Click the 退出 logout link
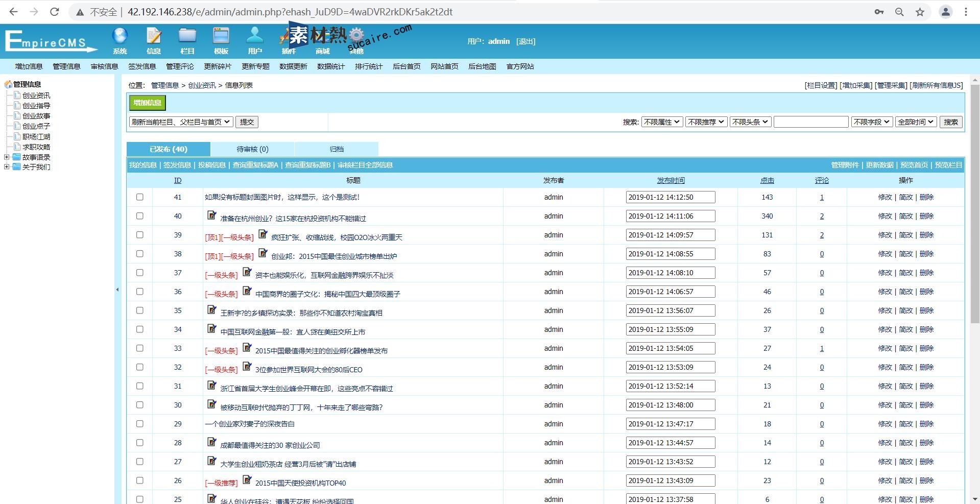Viewport: 980px width, 504px height. pyautogui.click(x=525, y=41)
